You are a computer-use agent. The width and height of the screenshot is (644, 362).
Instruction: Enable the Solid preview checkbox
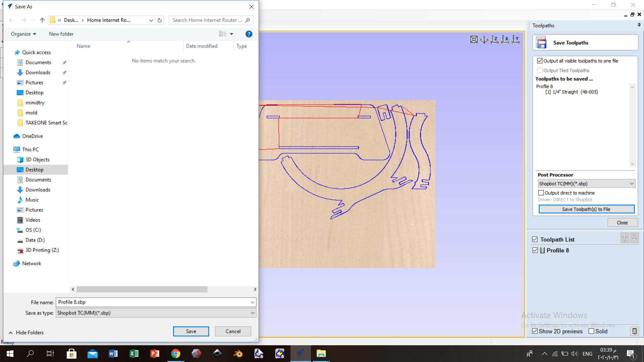coord(591,331)
